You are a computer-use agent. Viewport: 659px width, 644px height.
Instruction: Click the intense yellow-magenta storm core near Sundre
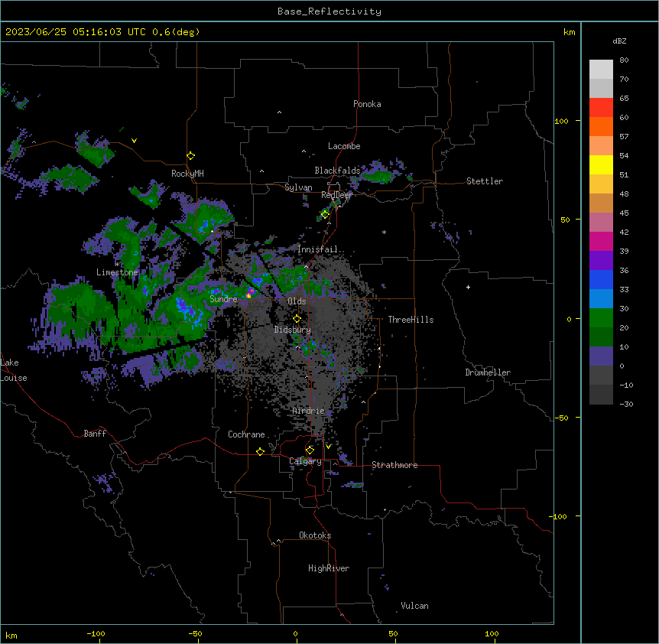tap(250, 292)
